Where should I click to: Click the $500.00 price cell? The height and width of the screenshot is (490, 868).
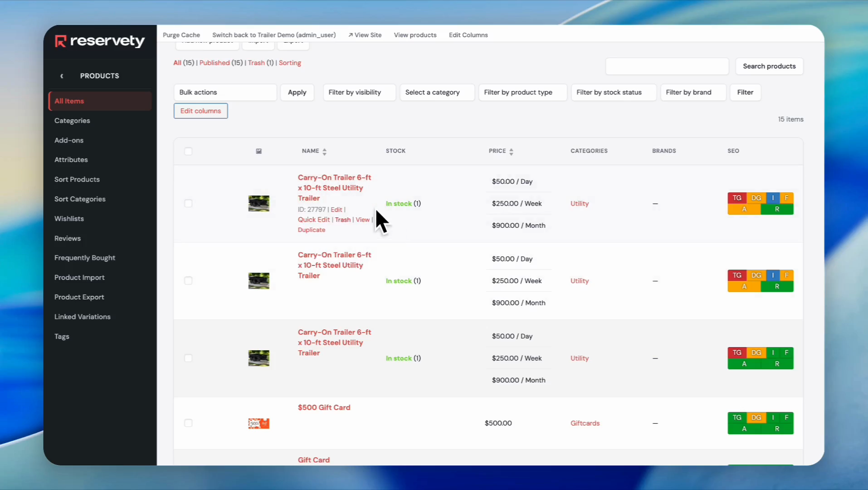[498, 423]
